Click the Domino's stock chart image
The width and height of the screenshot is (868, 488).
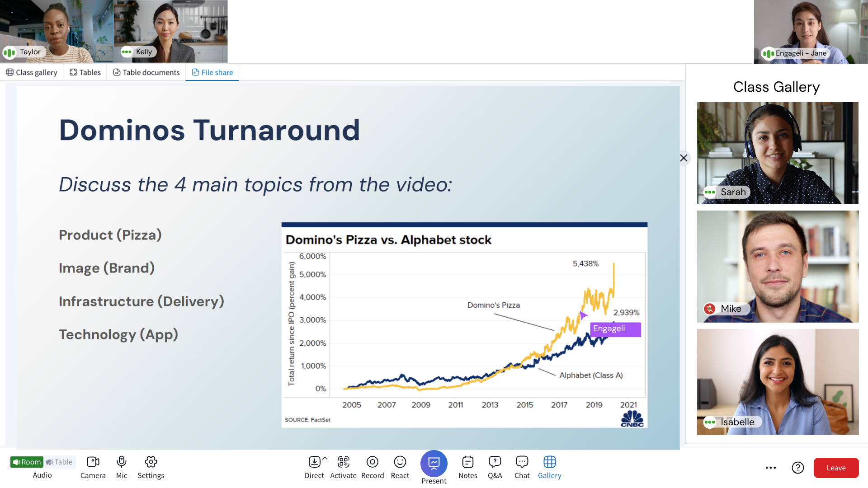(464, 325)
